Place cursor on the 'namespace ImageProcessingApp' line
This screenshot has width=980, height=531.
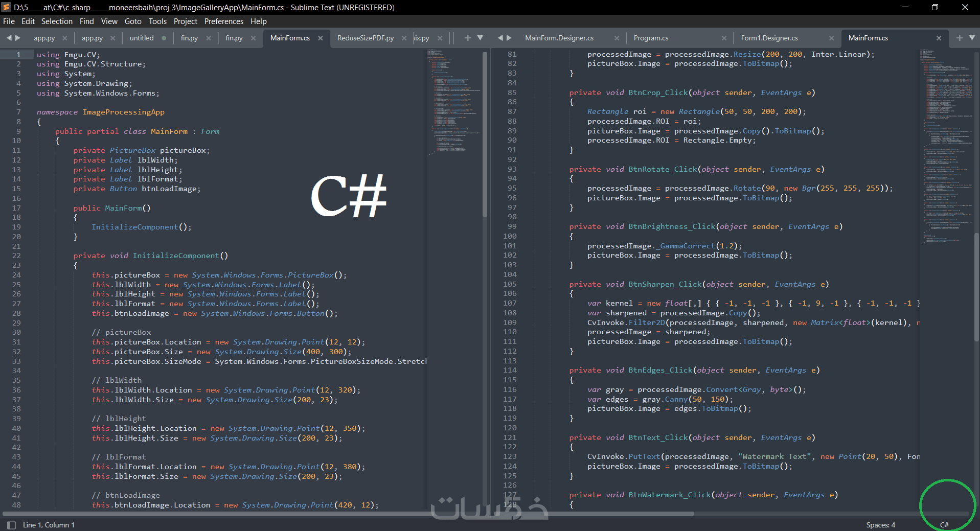click(x=101, y=112)
